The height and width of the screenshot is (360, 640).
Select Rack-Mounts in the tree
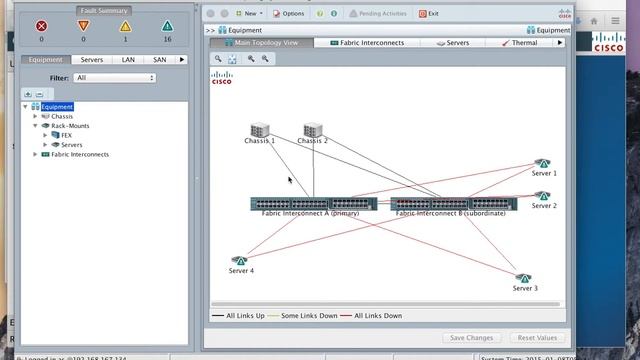70,126
